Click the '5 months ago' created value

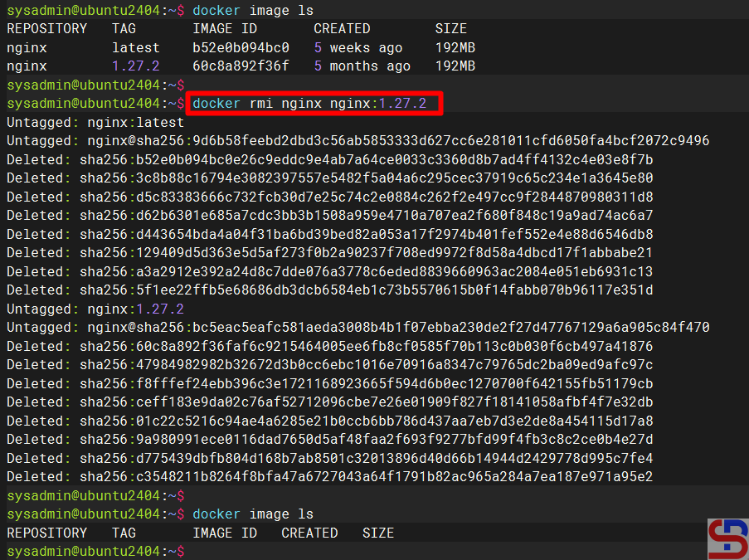362,66
